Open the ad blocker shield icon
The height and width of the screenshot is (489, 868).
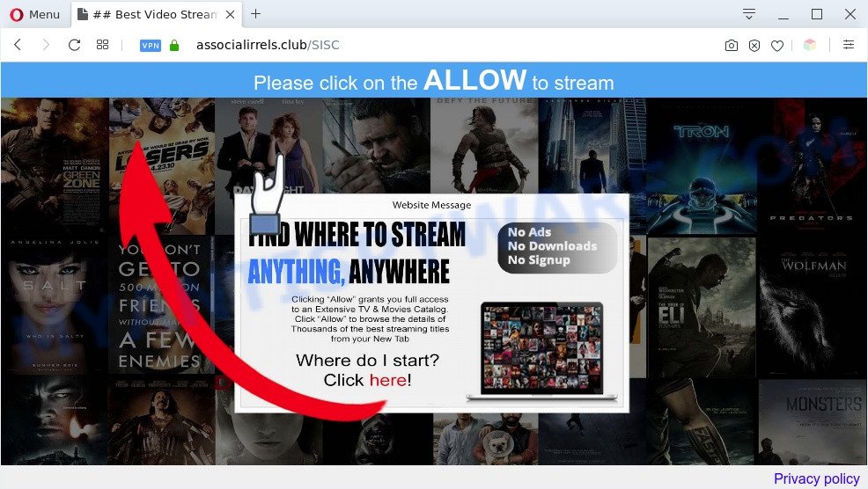754,46
